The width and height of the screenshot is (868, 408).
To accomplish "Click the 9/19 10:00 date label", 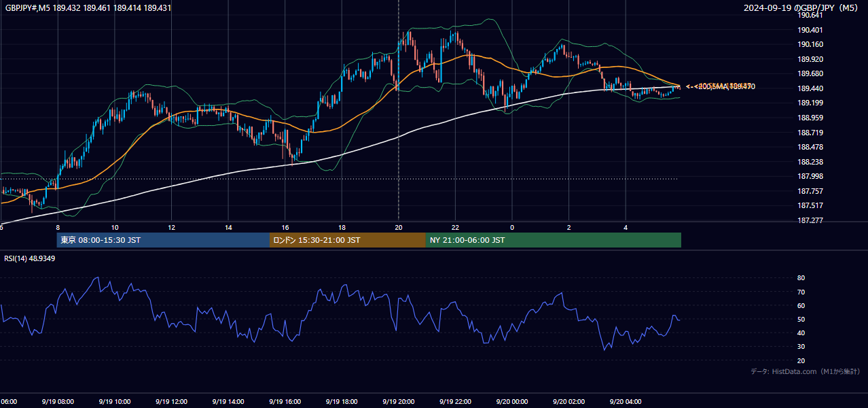I will point(115,402).
